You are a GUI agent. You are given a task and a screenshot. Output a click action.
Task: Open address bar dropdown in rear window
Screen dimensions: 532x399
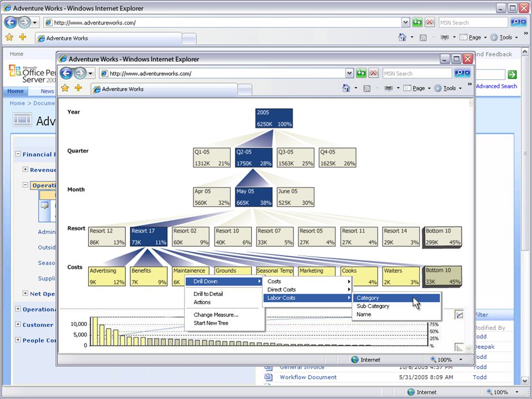point(406,22)
